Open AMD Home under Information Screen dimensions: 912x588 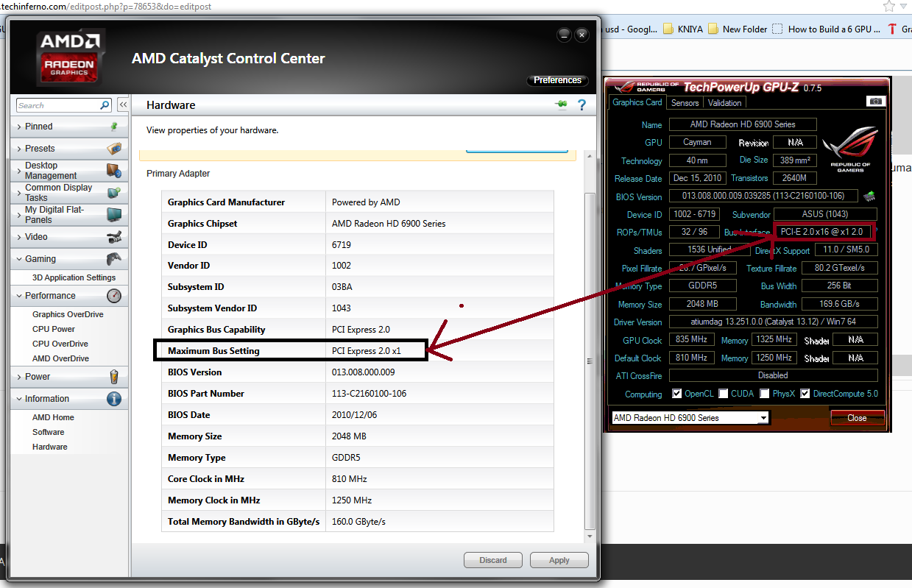[53, 417]
